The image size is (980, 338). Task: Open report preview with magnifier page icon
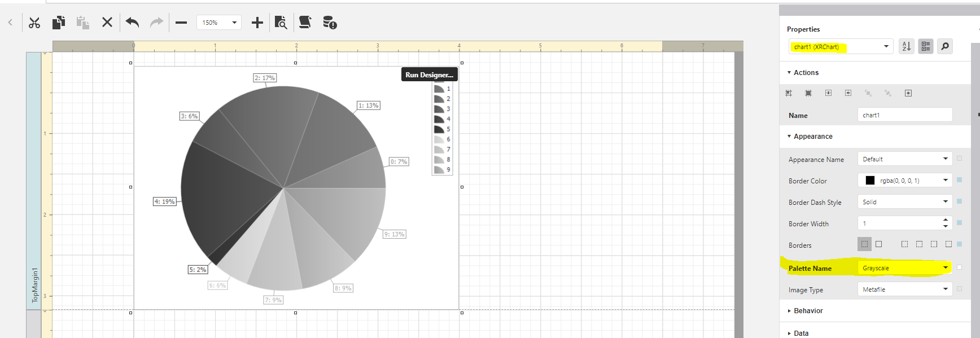pos(281,23)
